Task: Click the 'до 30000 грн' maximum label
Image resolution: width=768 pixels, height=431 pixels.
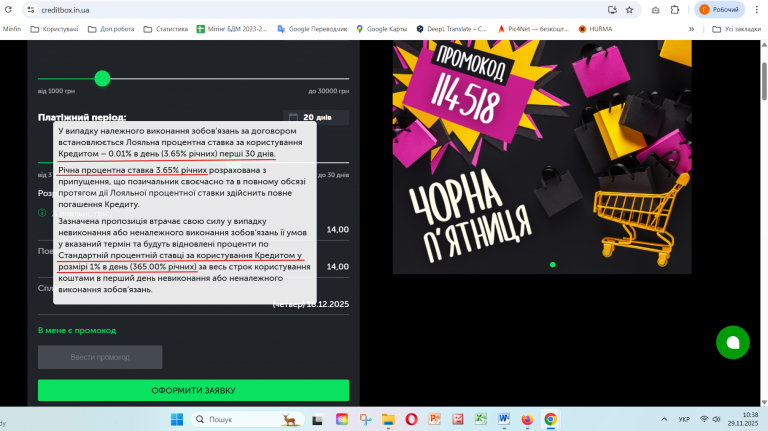Action: [x=329, y=91]
